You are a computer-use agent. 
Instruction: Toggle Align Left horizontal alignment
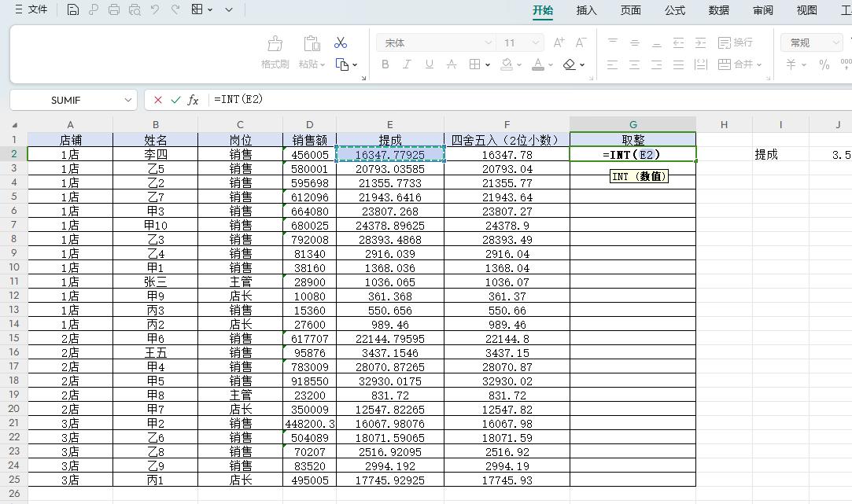pos(612,64)
